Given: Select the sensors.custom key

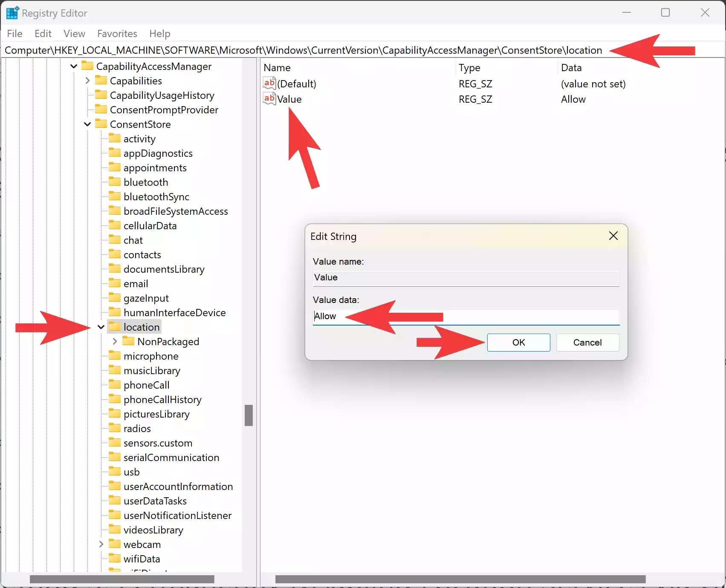Looking at the screenshot, I should tap(158, 443).
